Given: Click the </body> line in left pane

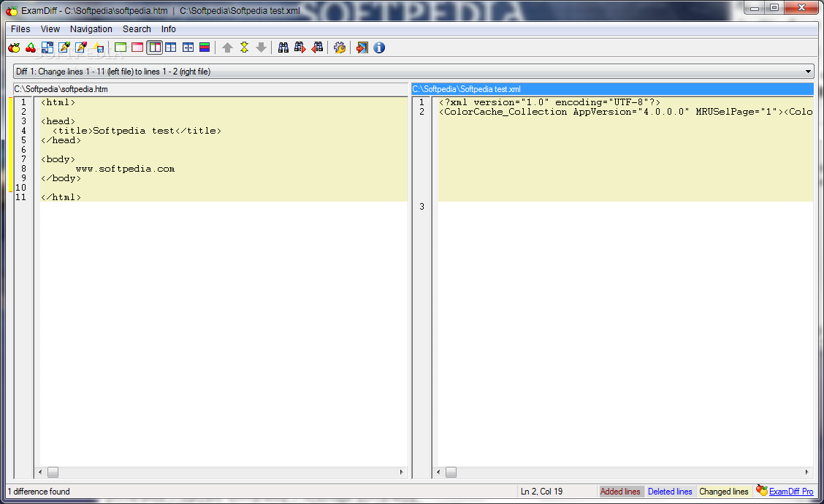Looking at the screenshot, I should coord(61,178).
